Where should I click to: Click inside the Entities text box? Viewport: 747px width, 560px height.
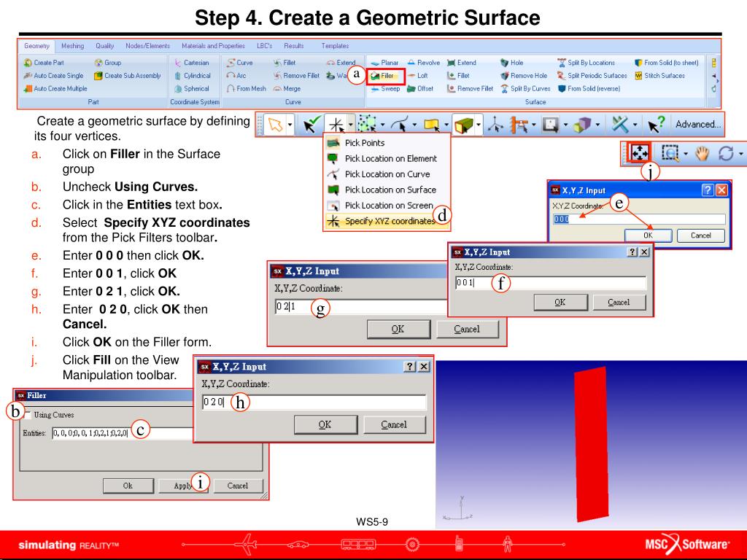coord(123,433)
